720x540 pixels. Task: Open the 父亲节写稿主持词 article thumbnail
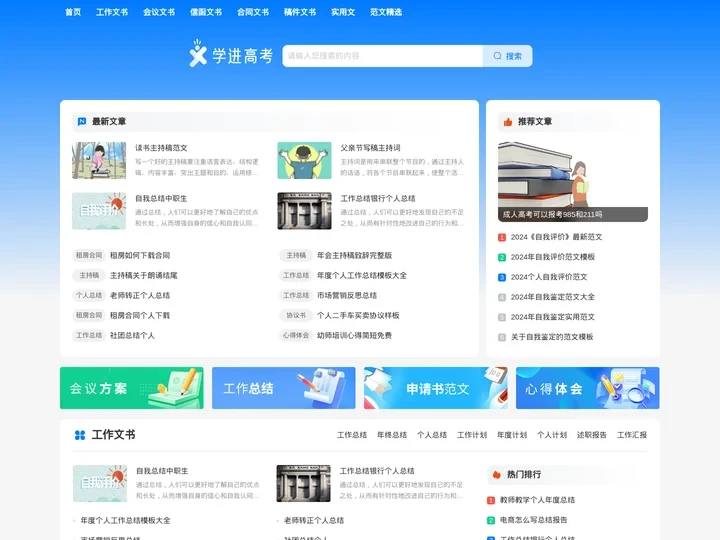[304, 160]
